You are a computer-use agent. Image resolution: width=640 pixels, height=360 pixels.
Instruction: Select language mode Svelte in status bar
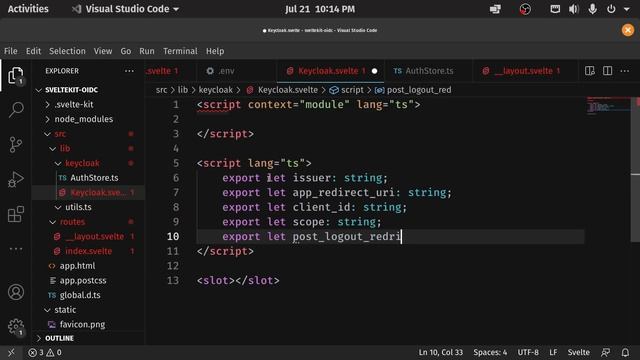point(578,352)
